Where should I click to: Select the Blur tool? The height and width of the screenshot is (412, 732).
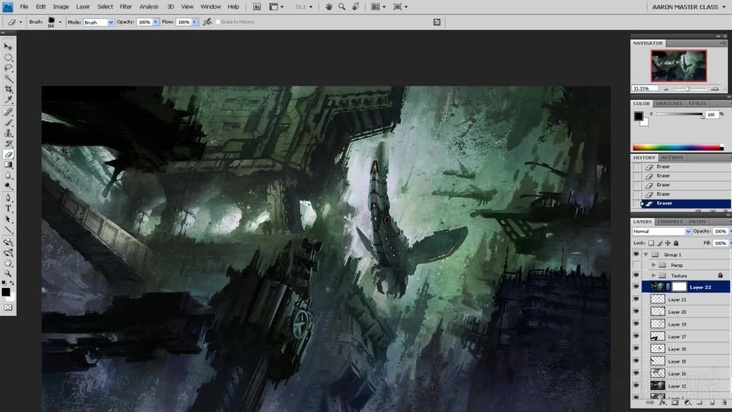8,175
